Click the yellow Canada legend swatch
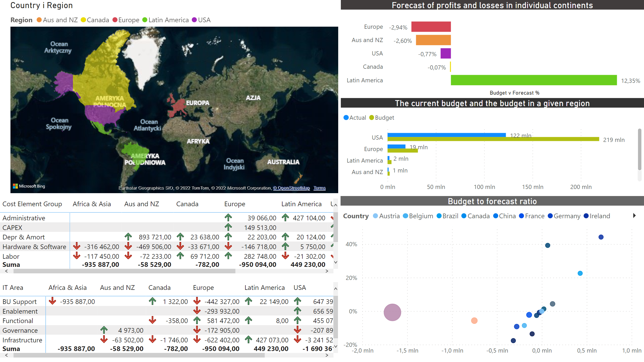This screenshot has height=362, width=644. (83, 20)
